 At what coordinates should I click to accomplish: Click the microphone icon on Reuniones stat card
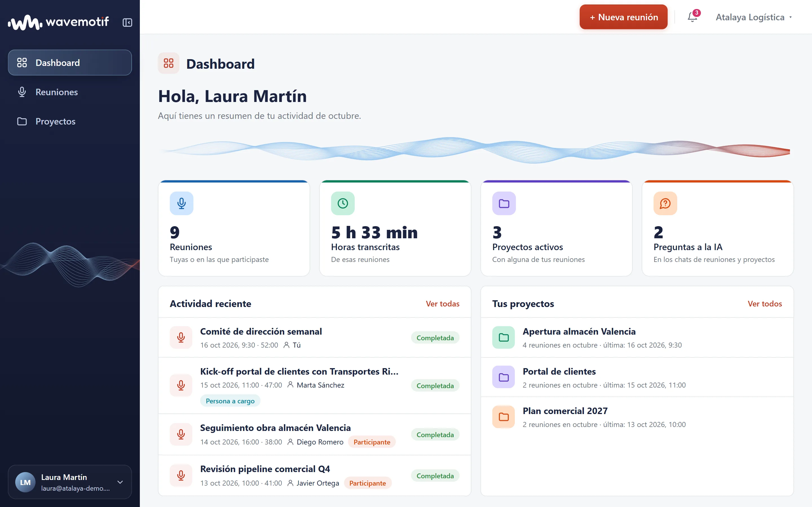click(182, 203)
